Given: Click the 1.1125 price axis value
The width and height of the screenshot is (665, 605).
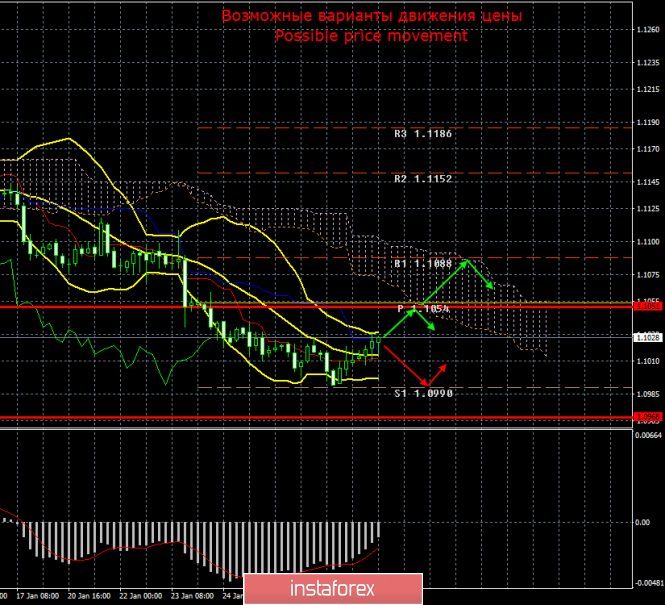Looking at the screenshot, I should (x=648, y=209).
